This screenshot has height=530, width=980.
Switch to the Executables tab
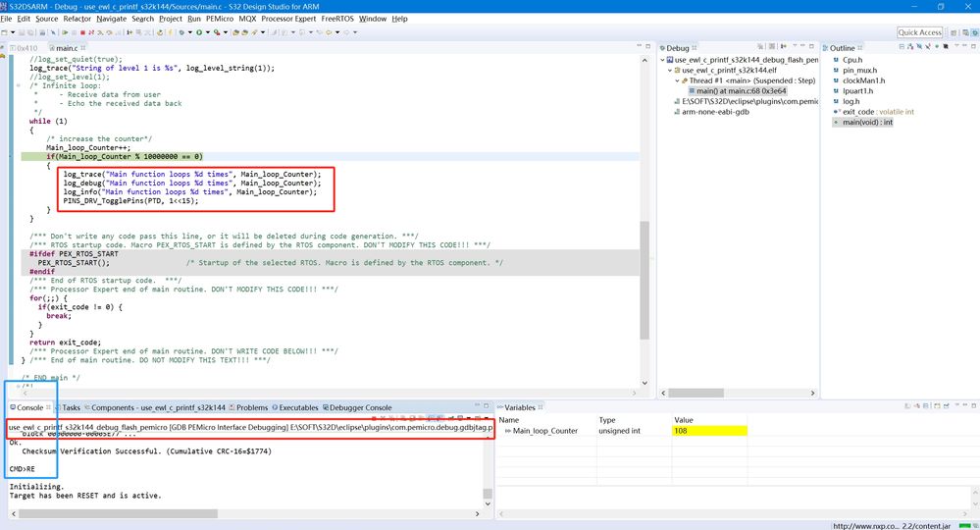tap(295, 407)
